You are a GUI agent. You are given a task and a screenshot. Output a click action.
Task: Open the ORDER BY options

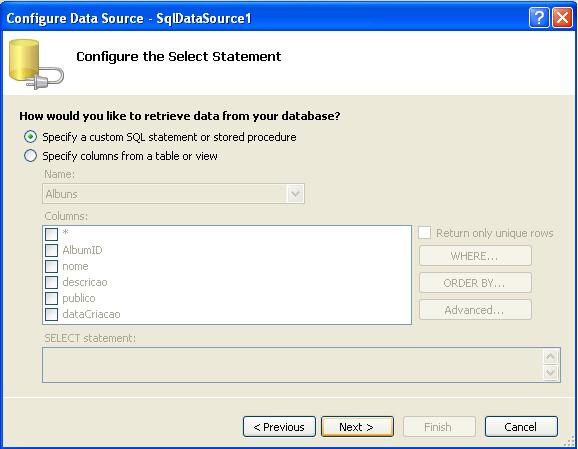click(475, 283)
